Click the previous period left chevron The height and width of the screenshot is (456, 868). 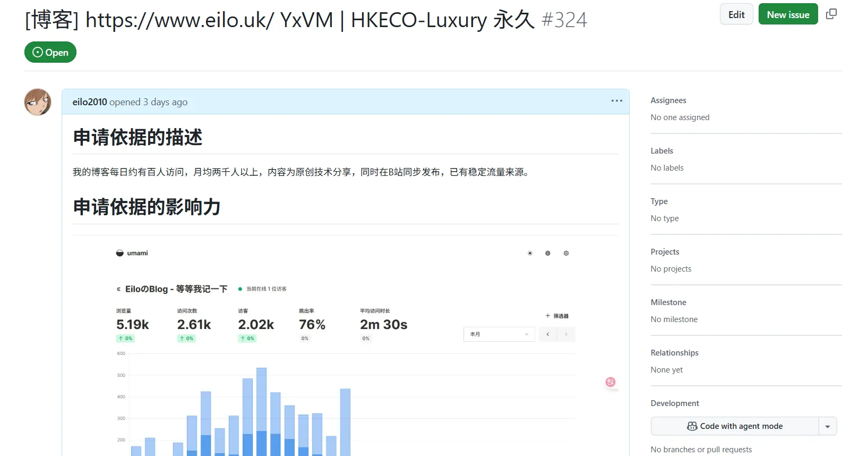(548, 334)
